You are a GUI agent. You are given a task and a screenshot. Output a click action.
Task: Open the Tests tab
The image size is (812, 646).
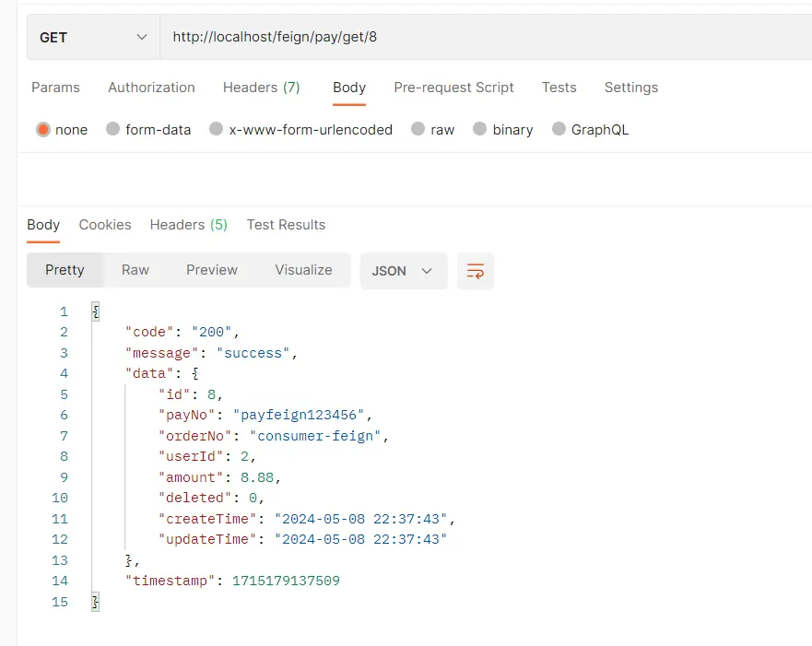[559, 88]
